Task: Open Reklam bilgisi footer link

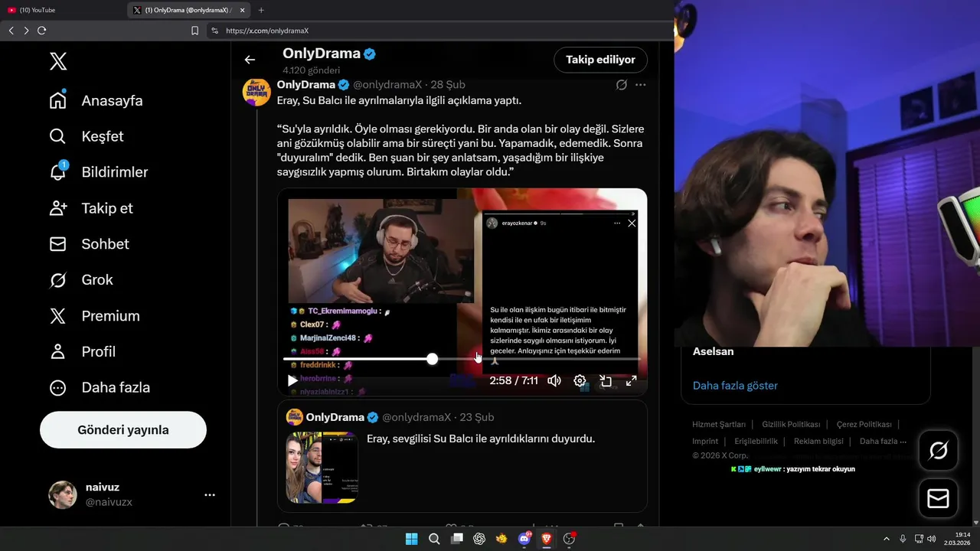Action: [818, 442]
